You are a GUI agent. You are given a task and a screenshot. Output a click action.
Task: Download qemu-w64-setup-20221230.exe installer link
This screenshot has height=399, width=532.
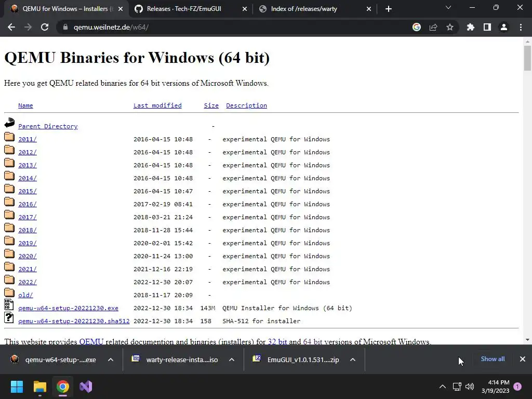pos(68,308)
